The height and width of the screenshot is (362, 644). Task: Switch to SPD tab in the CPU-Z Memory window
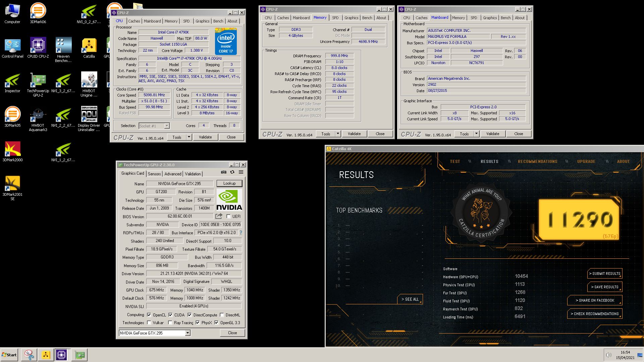(x=335, y=18)
